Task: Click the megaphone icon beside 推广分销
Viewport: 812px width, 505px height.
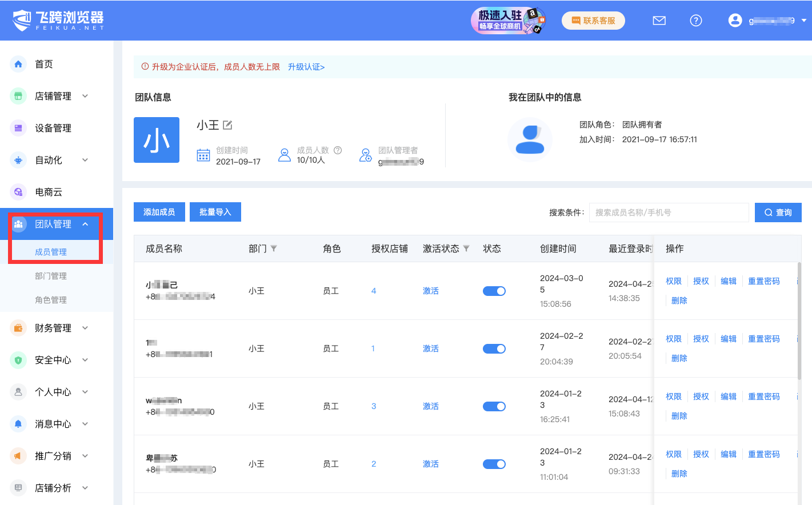Action: (18, 456)
